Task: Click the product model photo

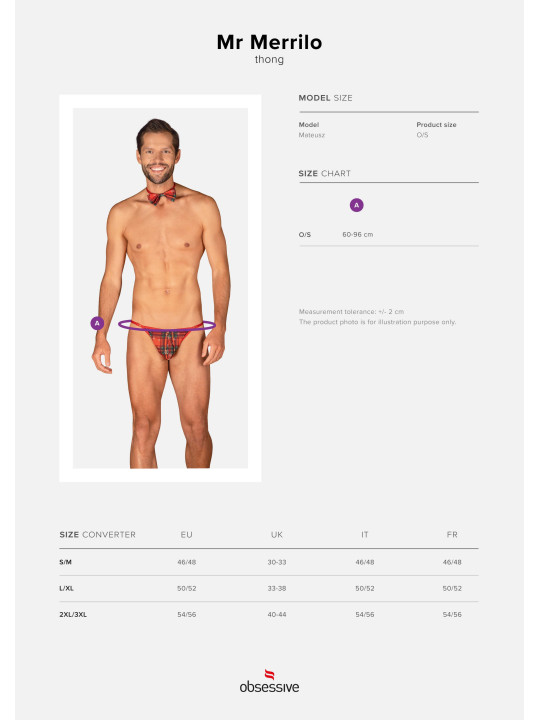Action: [160, 288]
